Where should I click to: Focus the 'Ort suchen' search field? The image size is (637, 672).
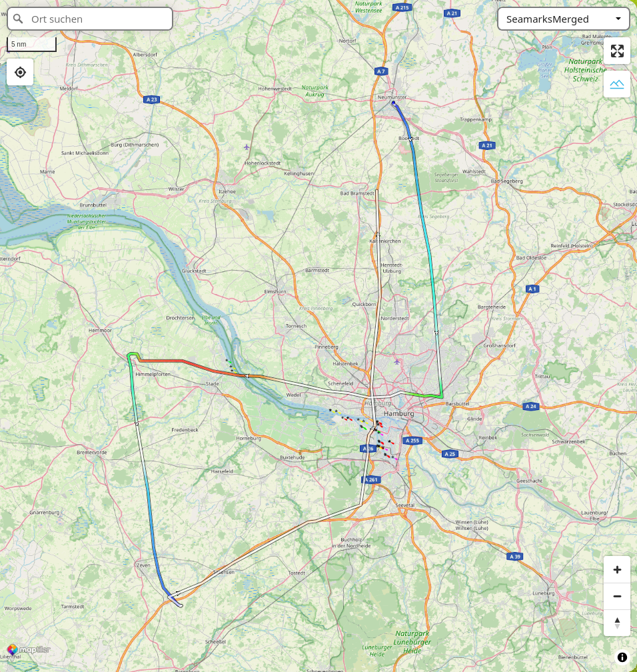[x=90, y=19]
